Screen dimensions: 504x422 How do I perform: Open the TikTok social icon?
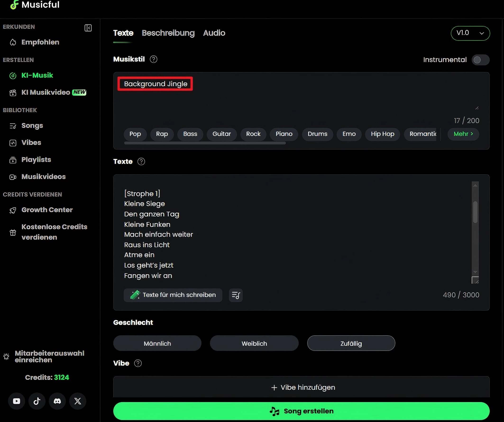point(37,401)
